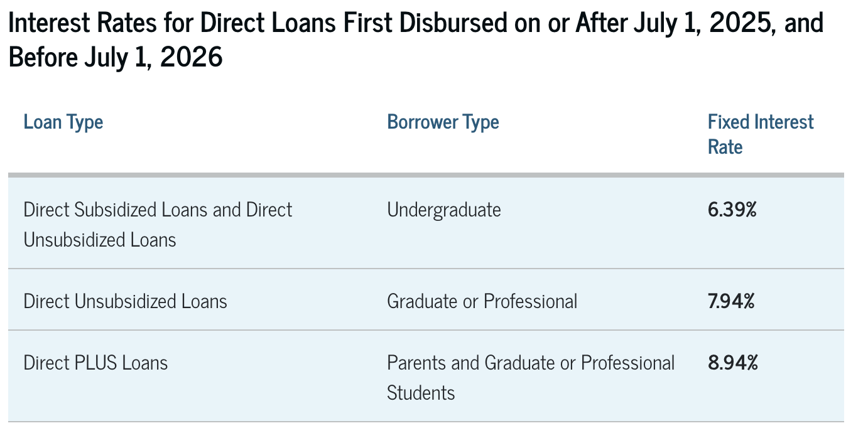Click the Fixed Interest Rate column header
868x438 pixels.
pyautogui.click(x=761, y=134)
